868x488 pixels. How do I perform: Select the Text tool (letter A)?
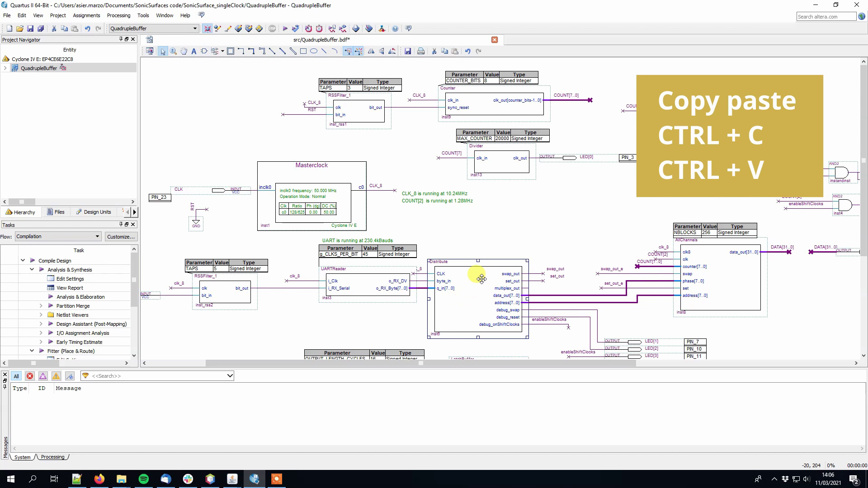coord(194,52)
